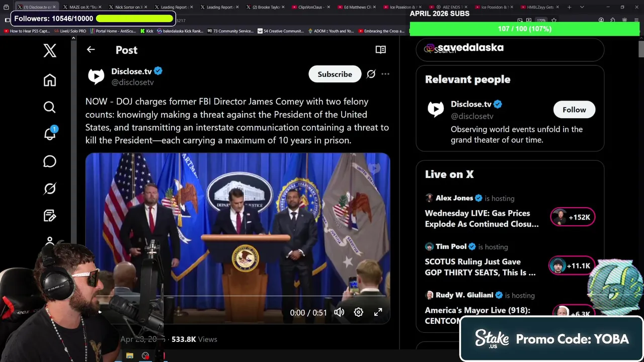The width and height of the screenshot is (644, 362).
Task: Click the page scrollbar thumb
Action: 641,49
